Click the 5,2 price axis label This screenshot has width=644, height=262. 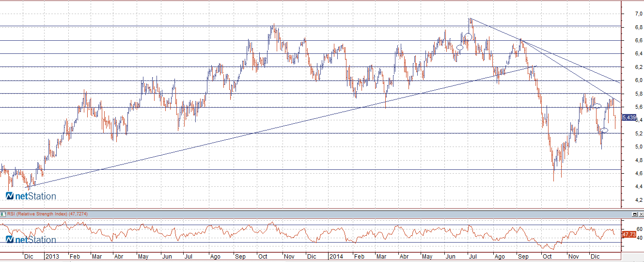point(639,133)
